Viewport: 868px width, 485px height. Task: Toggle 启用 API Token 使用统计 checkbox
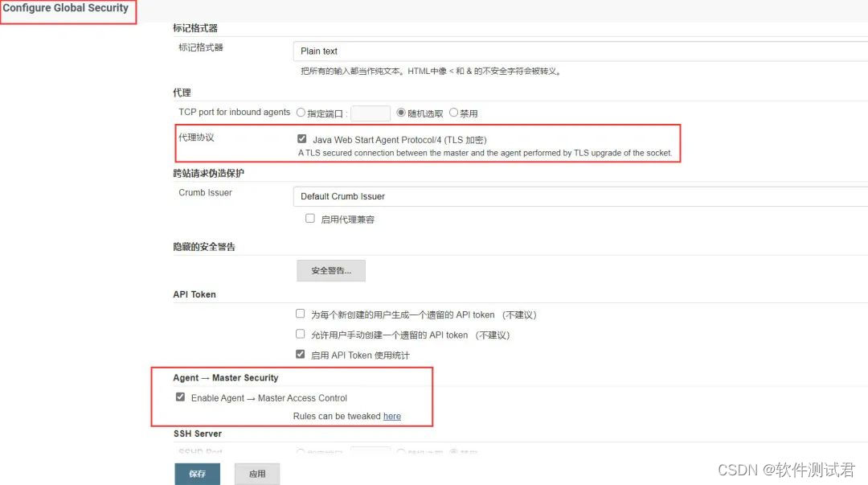point(300,354)
